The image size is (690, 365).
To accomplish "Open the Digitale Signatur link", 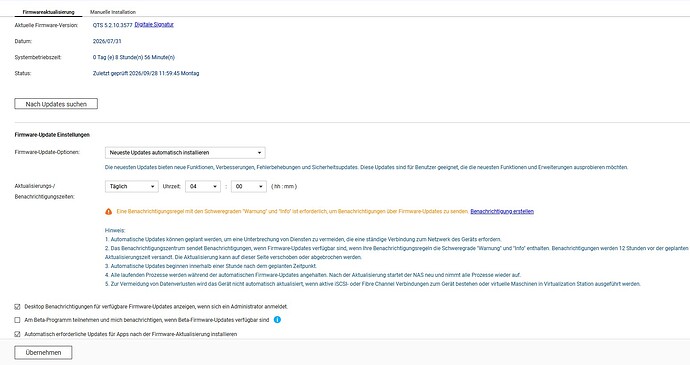I will (154, 25).
